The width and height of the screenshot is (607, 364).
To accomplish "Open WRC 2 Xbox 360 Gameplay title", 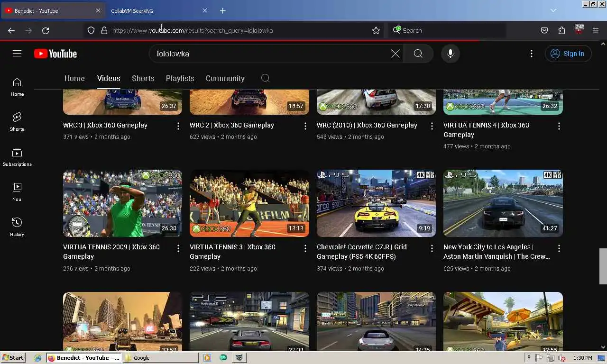I will (x=232, y=125).
